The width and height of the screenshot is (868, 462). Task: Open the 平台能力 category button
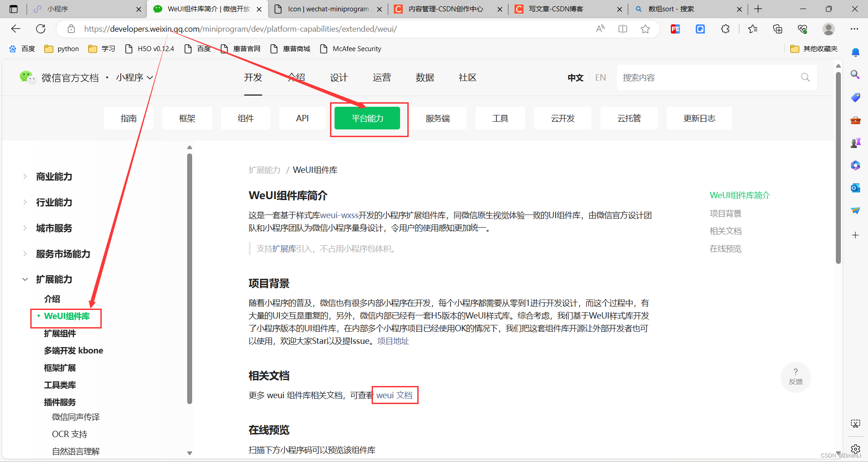coord(367,118)
